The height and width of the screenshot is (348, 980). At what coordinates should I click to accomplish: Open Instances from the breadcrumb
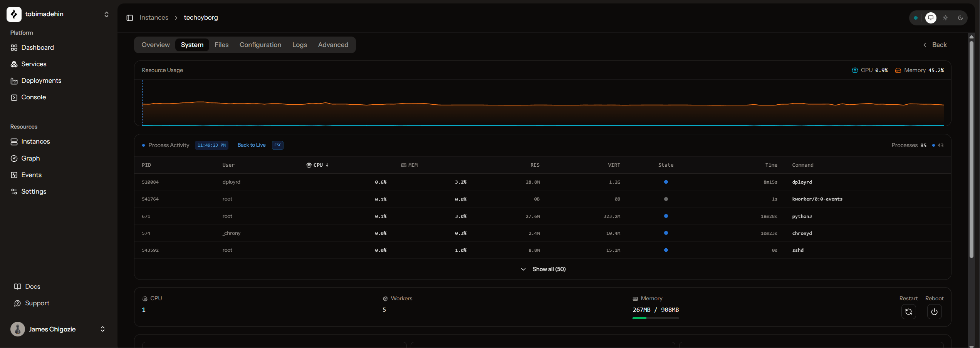pyautogui.click(x=154, y=17)
